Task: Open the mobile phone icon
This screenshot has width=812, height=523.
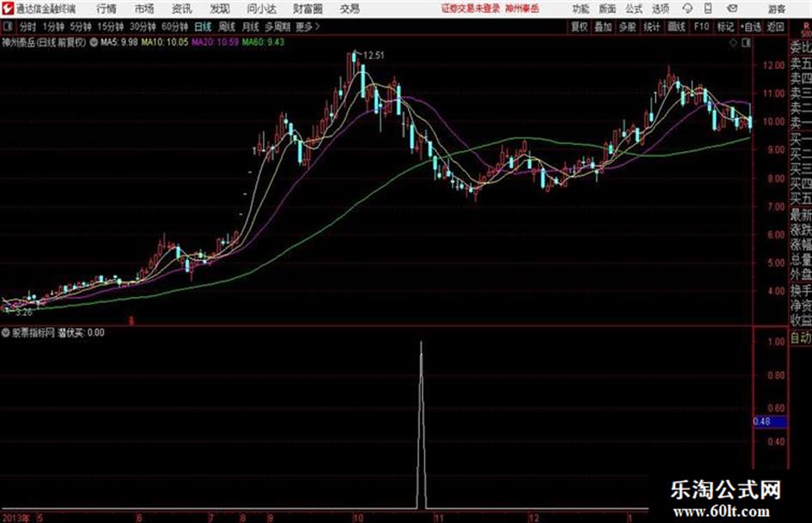Action: tap(708, 9)
